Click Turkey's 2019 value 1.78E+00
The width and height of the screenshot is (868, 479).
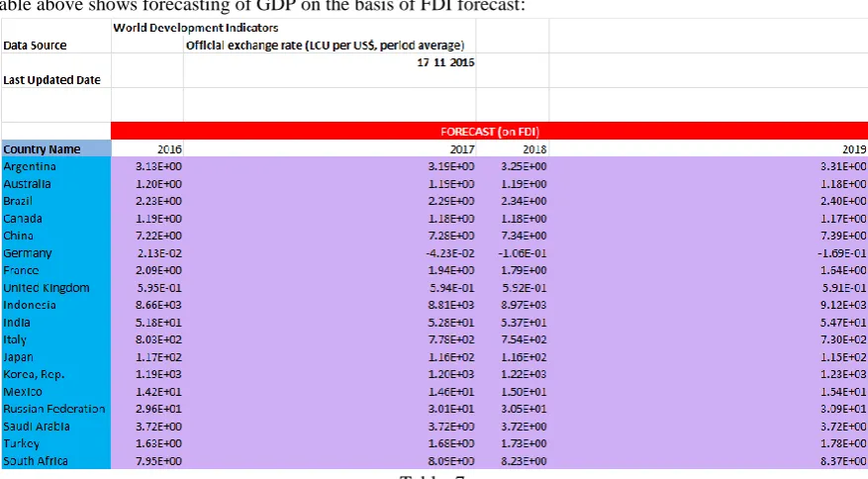pos(843,444)
